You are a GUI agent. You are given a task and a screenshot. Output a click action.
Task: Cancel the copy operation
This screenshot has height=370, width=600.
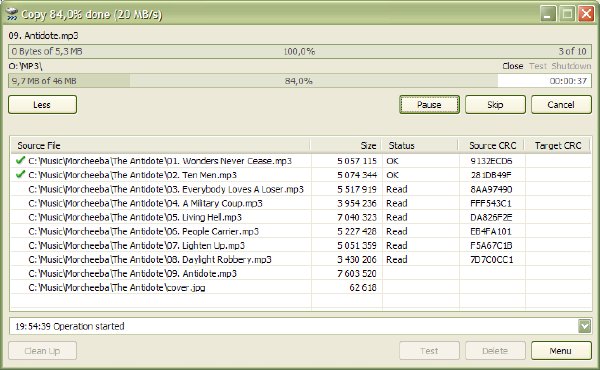pos(561,104)
